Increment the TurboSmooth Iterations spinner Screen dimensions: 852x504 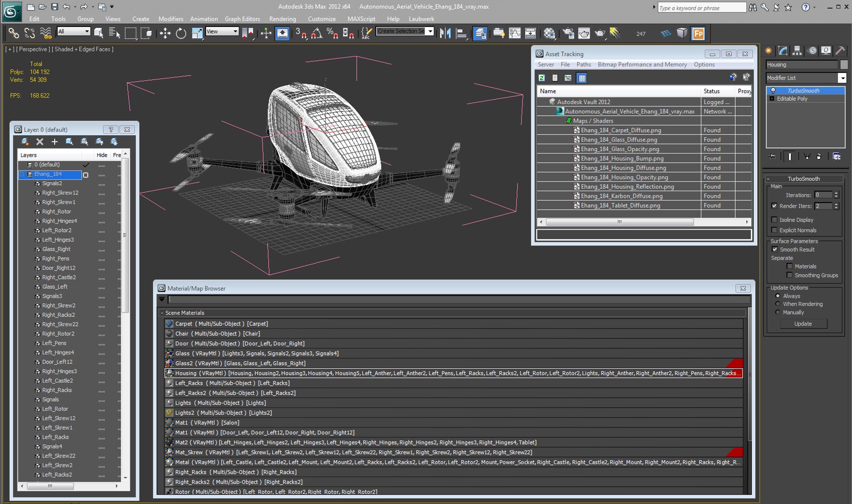click(836, 193)
